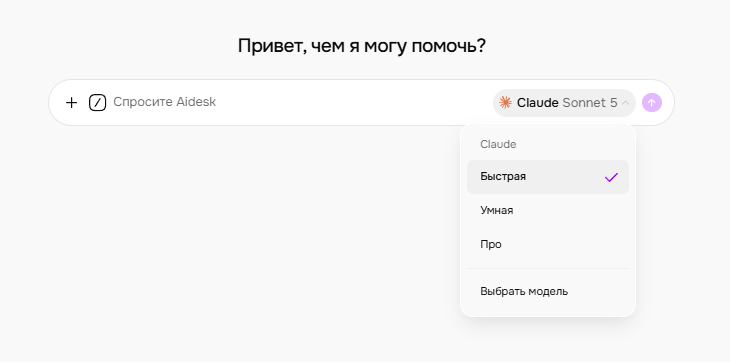Click the Привет, чем я могу помочь heading
This screenshot has height=362, width=730.
362,46
